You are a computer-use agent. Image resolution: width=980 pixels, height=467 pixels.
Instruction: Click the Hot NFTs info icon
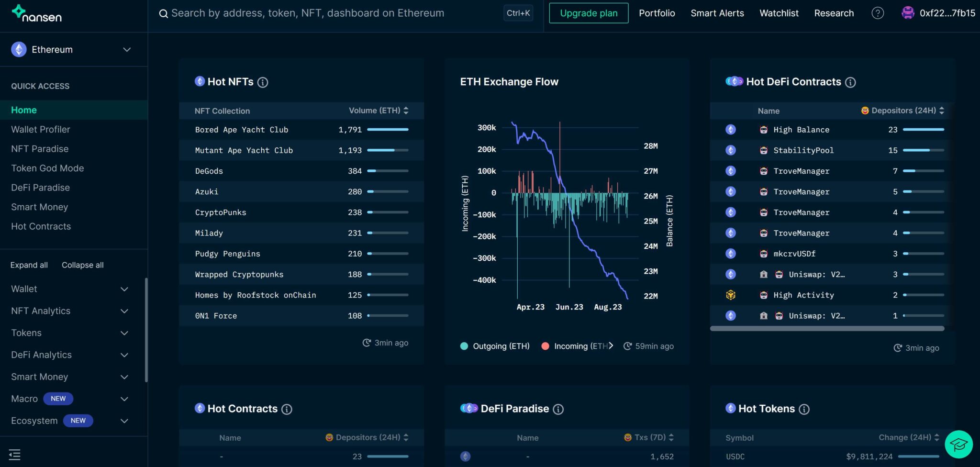pos(263,82)
